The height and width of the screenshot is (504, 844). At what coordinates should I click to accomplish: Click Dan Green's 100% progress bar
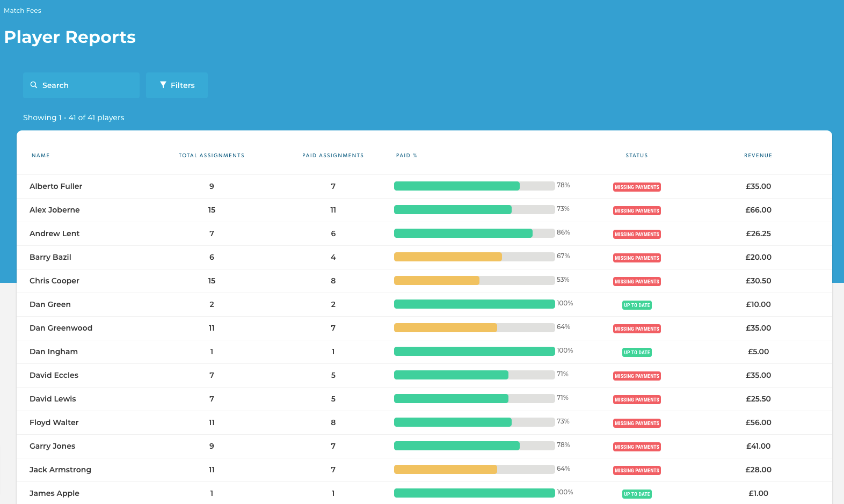point(475,304)
